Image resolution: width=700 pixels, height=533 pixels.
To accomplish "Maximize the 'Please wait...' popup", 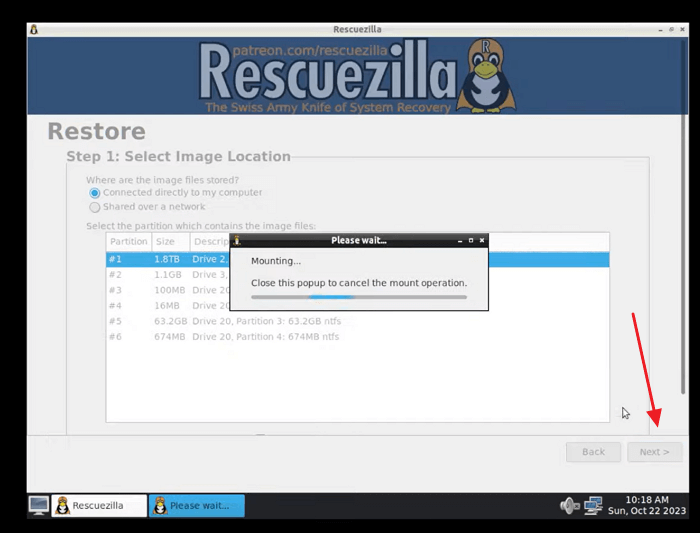I will pos(471,240).
